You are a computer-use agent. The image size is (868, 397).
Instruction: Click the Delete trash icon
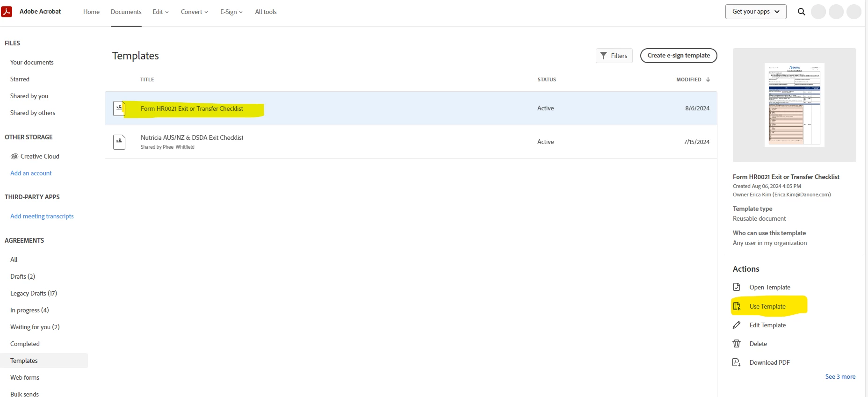coord(737,344)
